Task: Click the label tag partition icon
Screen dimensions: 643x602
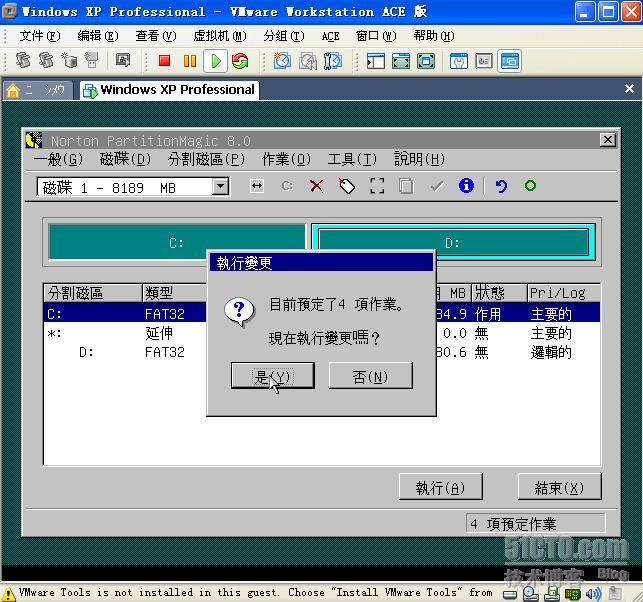Action: coord(347,186)
